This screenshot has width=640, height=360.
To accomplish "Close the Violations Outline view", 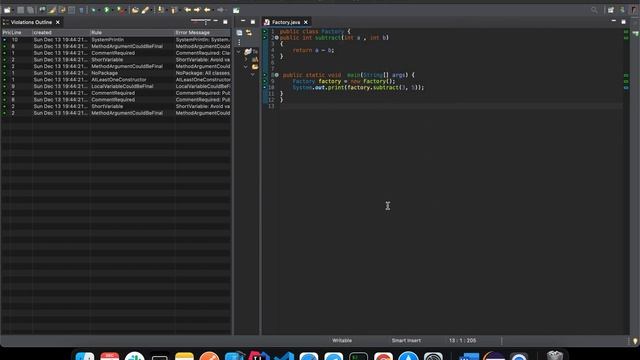I will coord(58,22).
